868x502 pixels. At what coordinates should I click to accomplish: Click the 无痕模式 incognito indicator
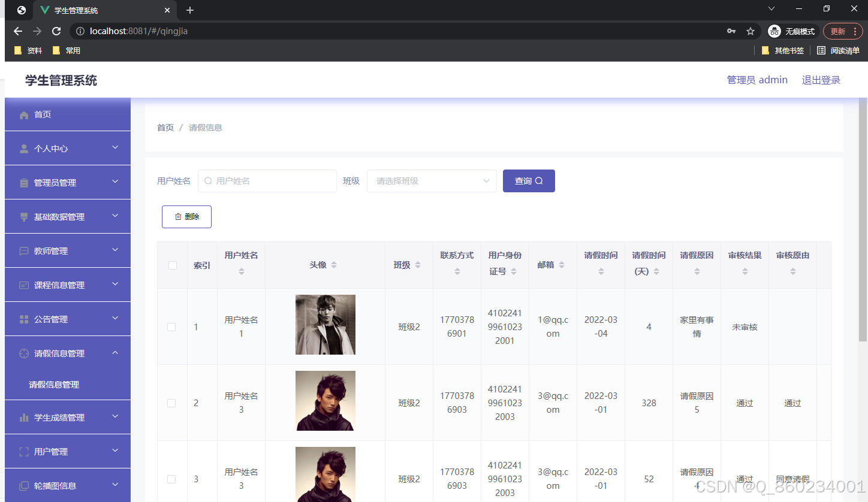792,31
